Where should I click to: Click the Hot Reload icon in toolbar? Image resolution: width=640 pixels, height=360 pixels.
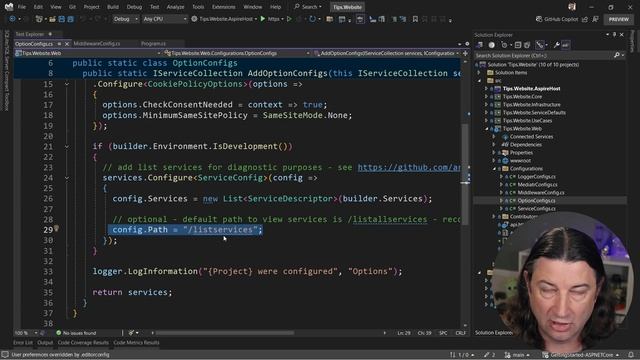(x=313, y=19)
